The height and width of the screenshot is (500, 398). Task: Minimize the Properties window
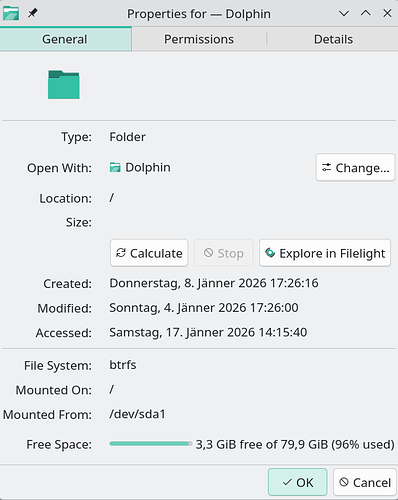coord(344,13)
